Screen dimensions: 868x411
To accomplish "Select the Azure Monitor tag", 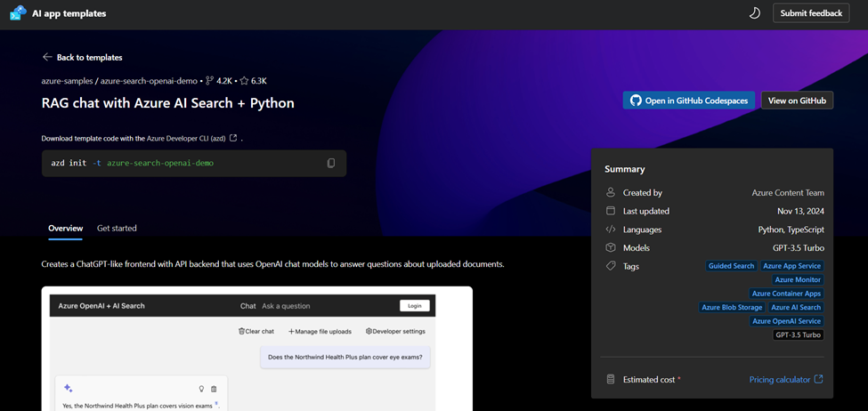I will click(x=797, y=280).
